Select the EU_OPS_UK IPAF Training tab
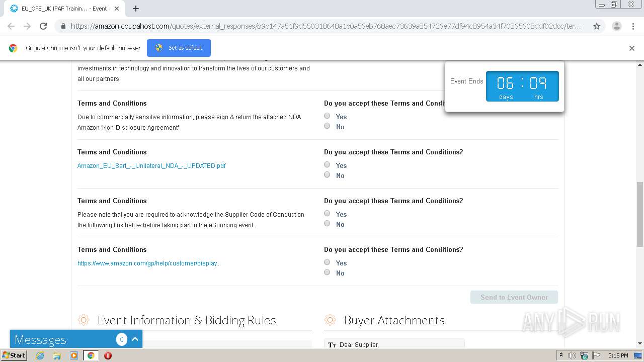Viewport: 644px width, 362px height. (x=65, y=9)
